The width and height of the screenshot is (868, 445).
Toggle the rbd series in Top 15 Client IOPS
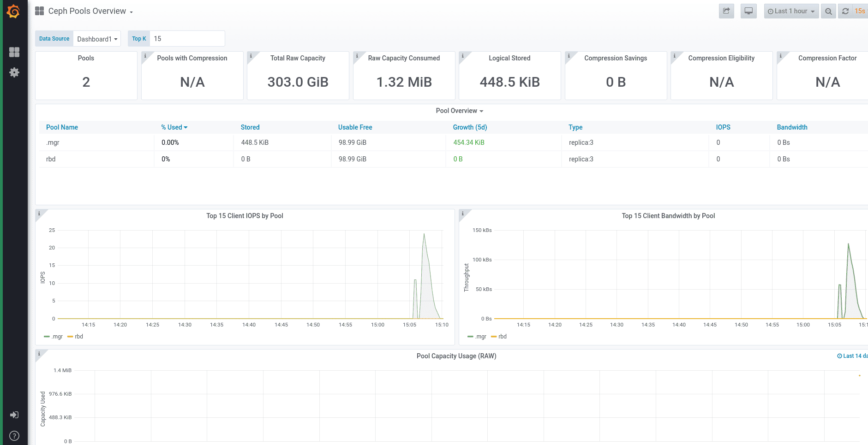tap(79, 336)
